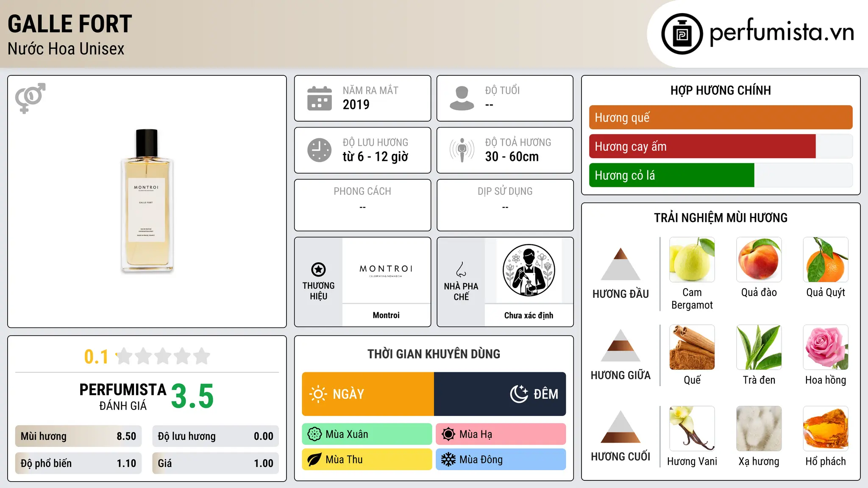
Task: Click the Dịp sử dụng card heading
Action: [505, 191]
